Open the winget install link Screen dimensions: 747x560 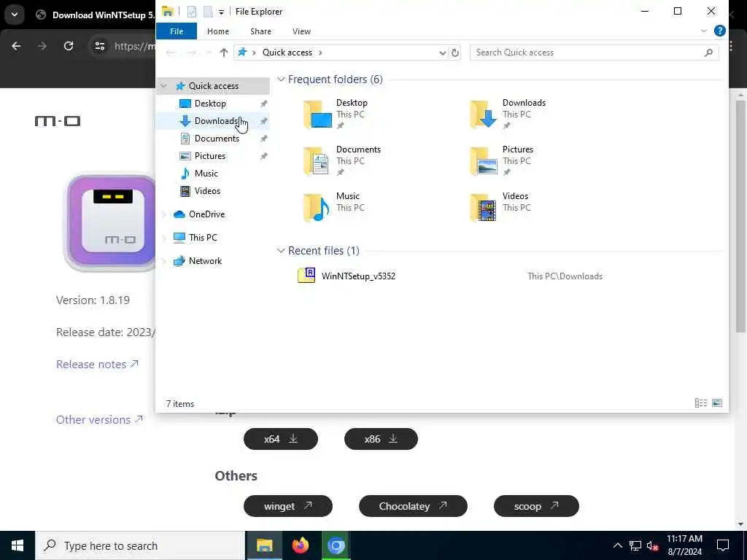pos(287,506)
